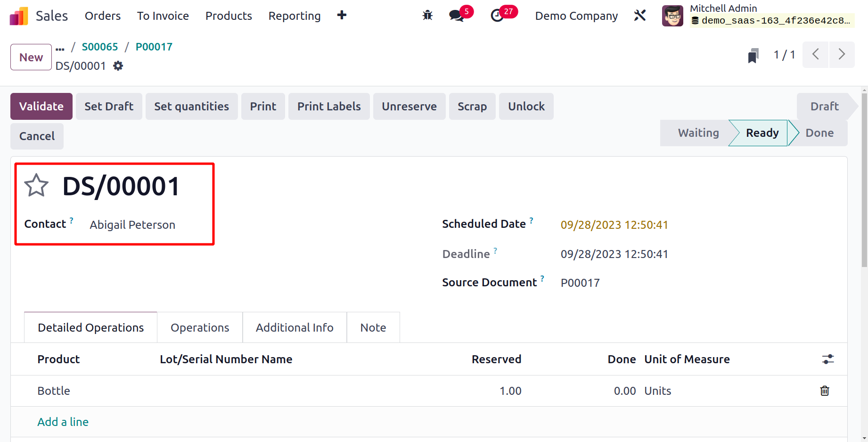
Task: Open column options adjust-settings icon
Action: coord(827,359)
